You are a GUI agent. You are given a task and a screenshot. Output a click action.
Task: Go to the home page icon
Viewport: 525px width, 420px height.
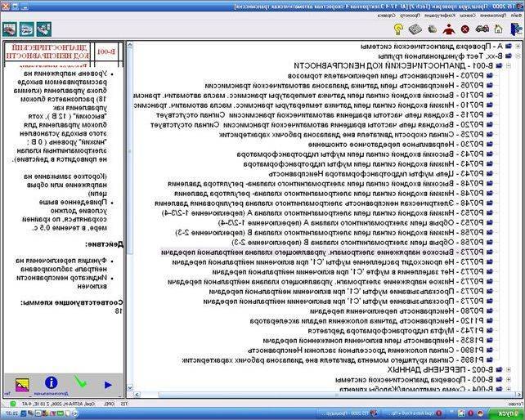coord(498,29)
